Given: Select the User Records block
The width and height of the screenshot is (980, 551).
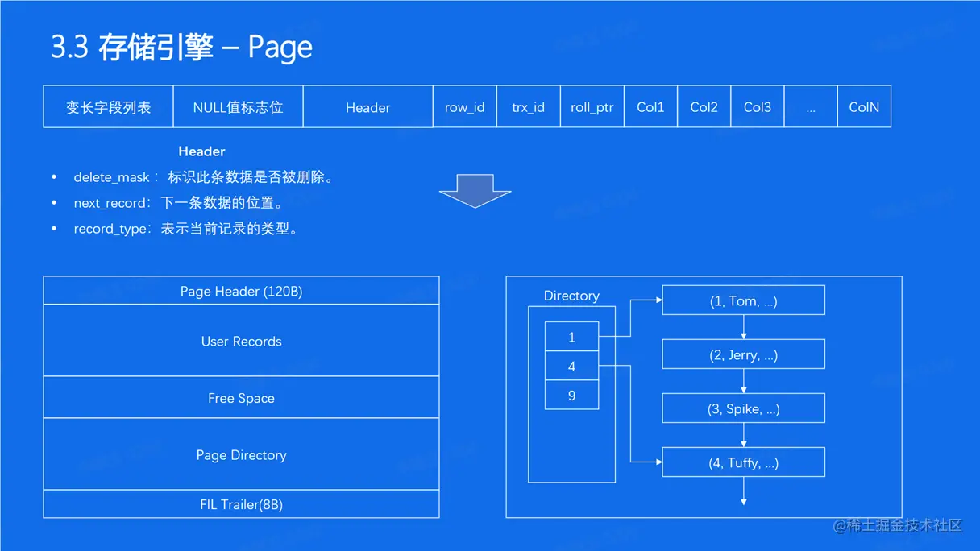Looking at the screenshot, I should 241,341.
